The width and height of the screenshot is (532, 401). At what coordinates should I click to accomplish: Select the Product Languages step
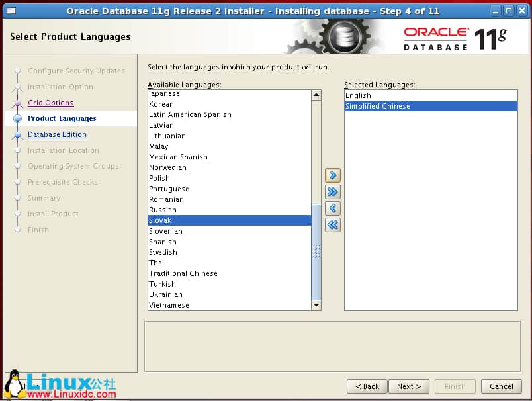[62, 118]
